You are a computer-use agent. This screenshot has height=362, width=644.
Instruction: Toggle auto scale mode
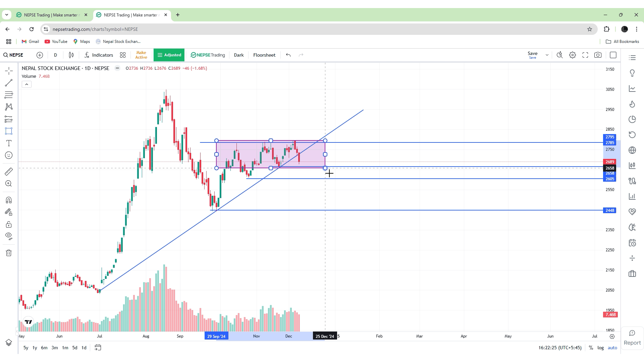[612, 348]
